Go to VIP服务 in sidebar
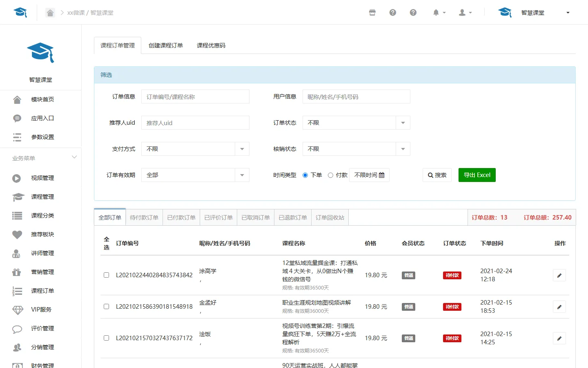The image size is (588, 368). (x=41, y=310)
